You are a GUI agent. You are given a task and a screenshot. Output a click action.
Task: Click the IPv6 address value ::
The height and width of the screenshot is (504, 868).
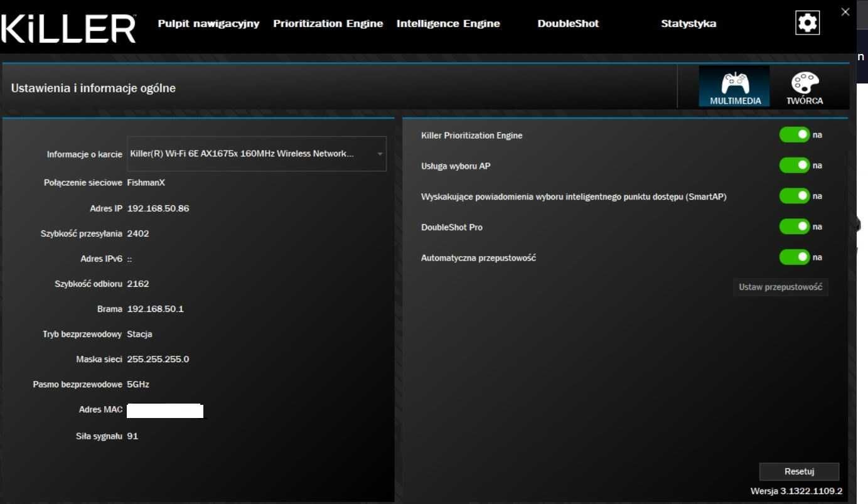click(130, 259)
